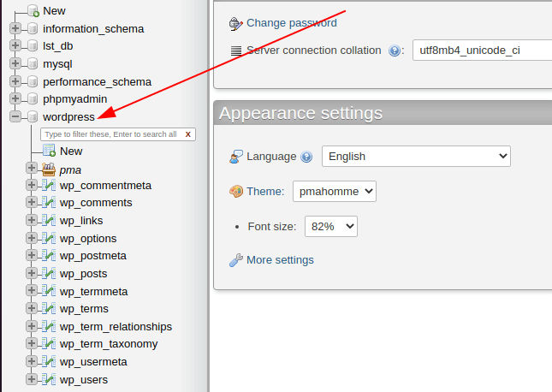Expand the wp_links table node
Viewport: 552px width, 392px height.
point(32,220)
